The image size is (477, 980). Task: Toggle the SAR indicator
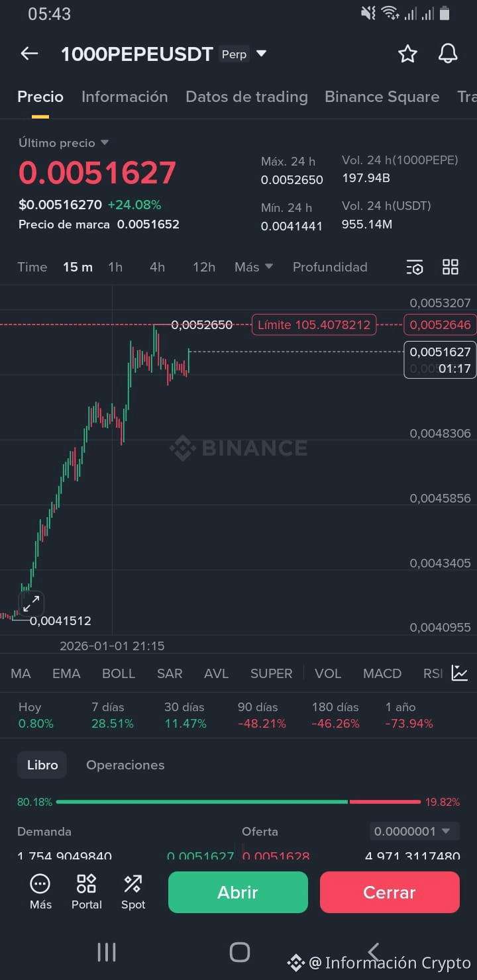170,673
